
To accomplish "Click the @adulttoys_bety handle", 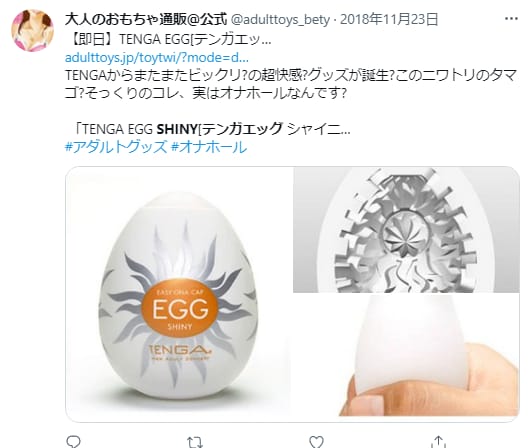I will (280, 20).
